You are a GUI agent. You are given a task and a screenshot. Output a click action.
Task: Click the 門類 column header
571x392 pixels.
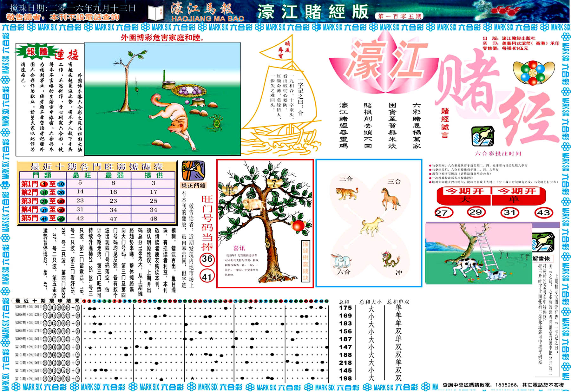click(43, 175)
